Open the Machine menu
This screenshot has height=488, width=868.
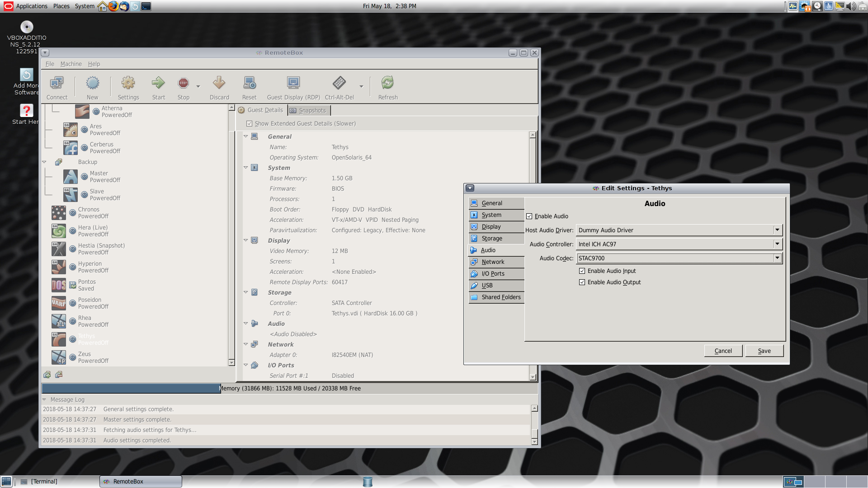coord(71,64)
